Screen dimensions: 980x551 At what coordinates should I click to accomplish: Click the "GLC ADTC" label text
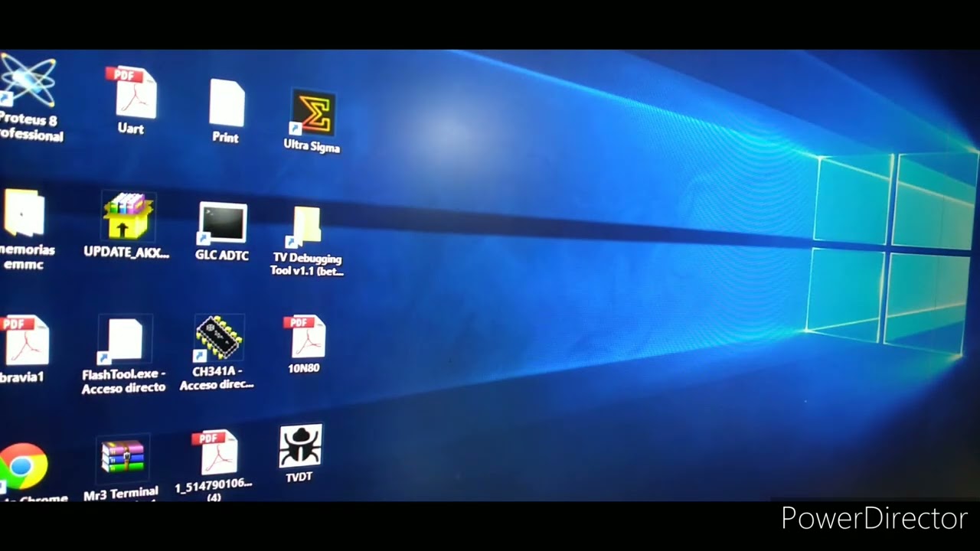click(222, 255)
